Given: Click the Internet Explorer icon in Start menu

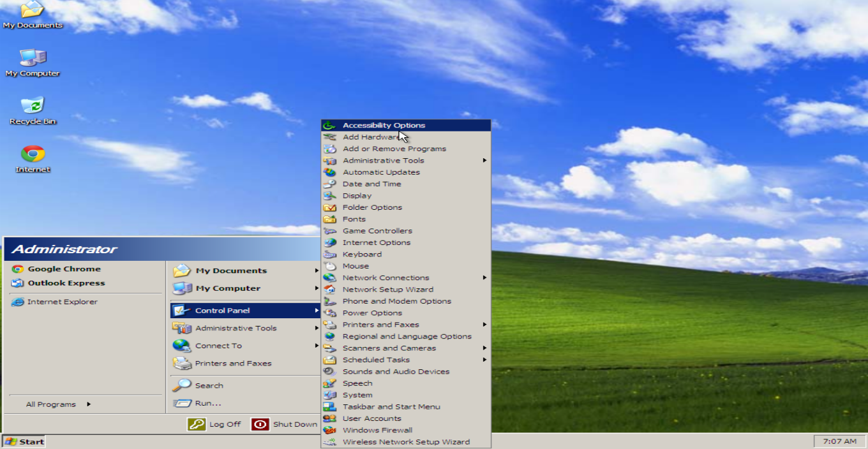Looking at the screenshot, I should point(18,302).
